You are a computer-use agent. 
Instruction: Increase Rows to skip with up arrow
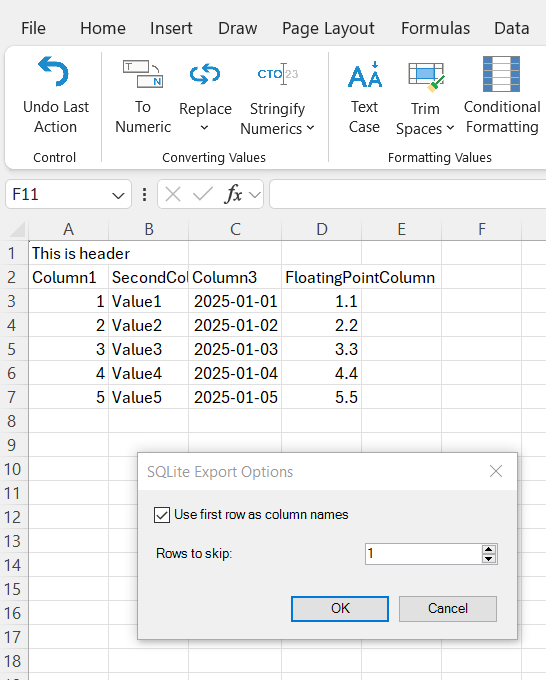click(x=489, y=549)
